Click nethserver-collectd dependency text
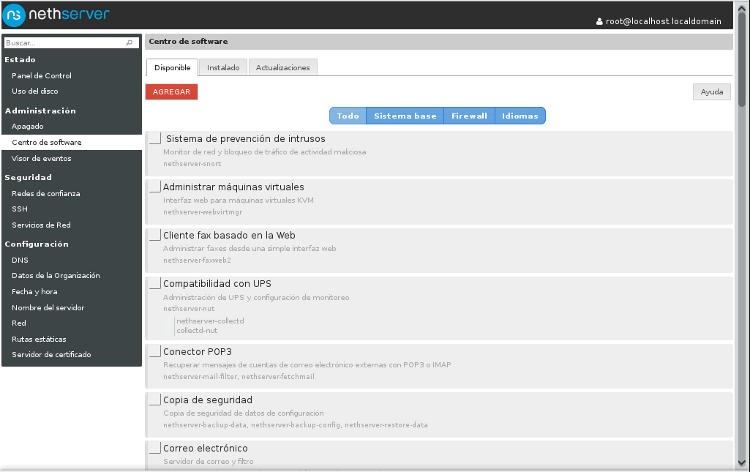750x472 pixels. tap(210, 321)
